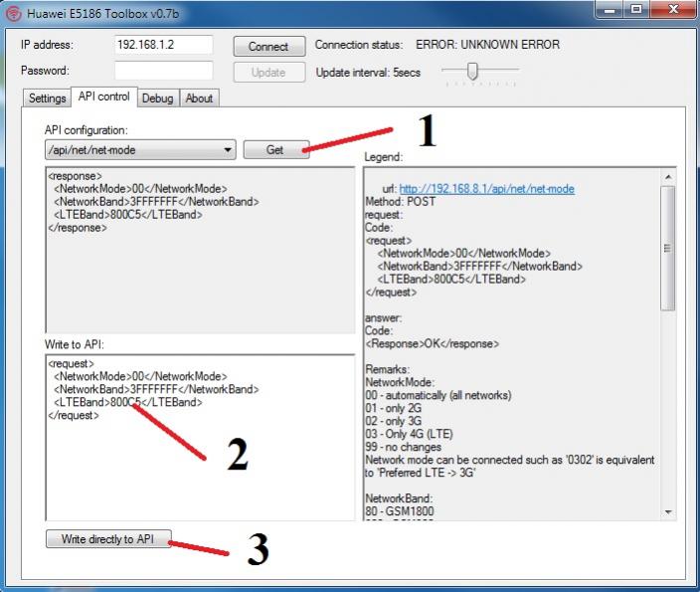
Task: Click the Huawei Toolbox app icon in title bar
Action: pyautogui.click(x=14, y=13)
